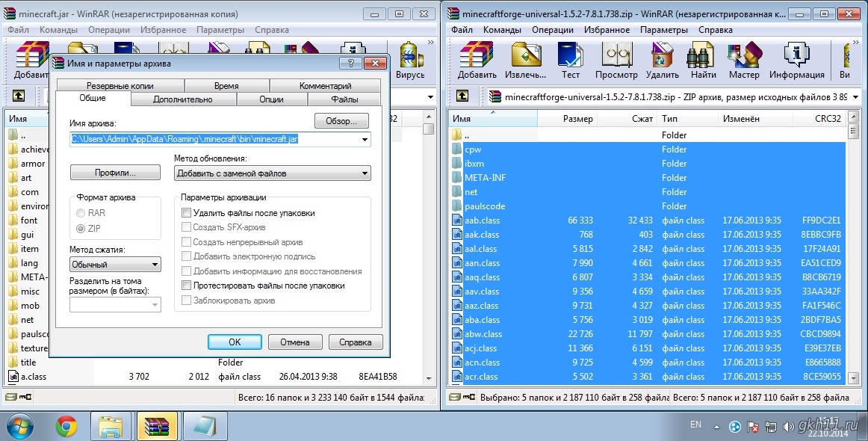The image size is (868, 441).
Task: Click scroll-down arrow in right file list
Action: [x=853, y=378]
